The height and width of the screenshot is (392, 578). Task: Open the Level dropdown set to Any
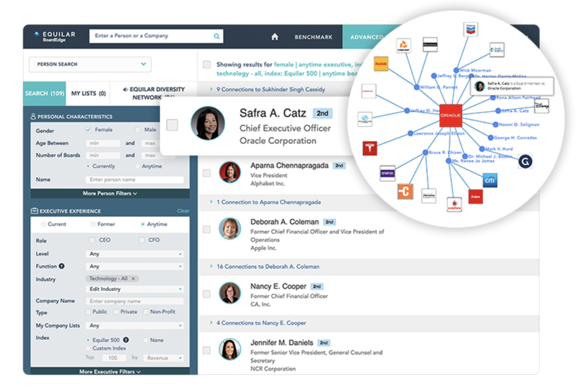point(134,253)
